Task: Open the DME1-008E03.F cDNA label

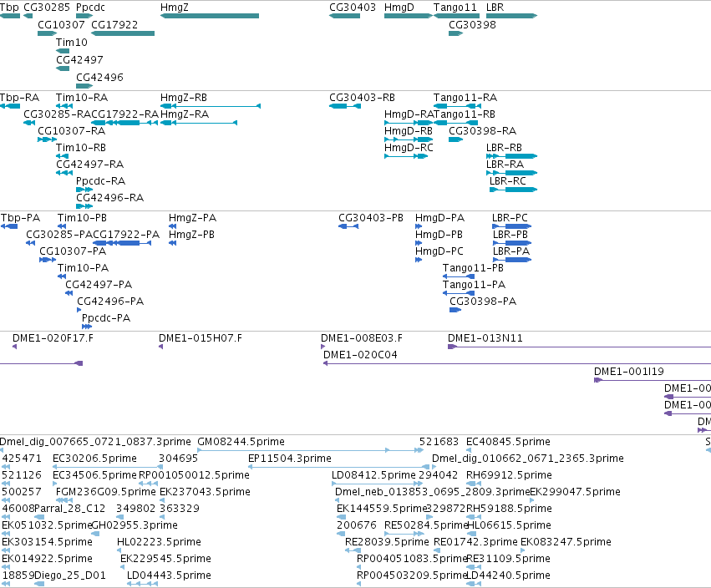Action: click(x=362, y=338)
